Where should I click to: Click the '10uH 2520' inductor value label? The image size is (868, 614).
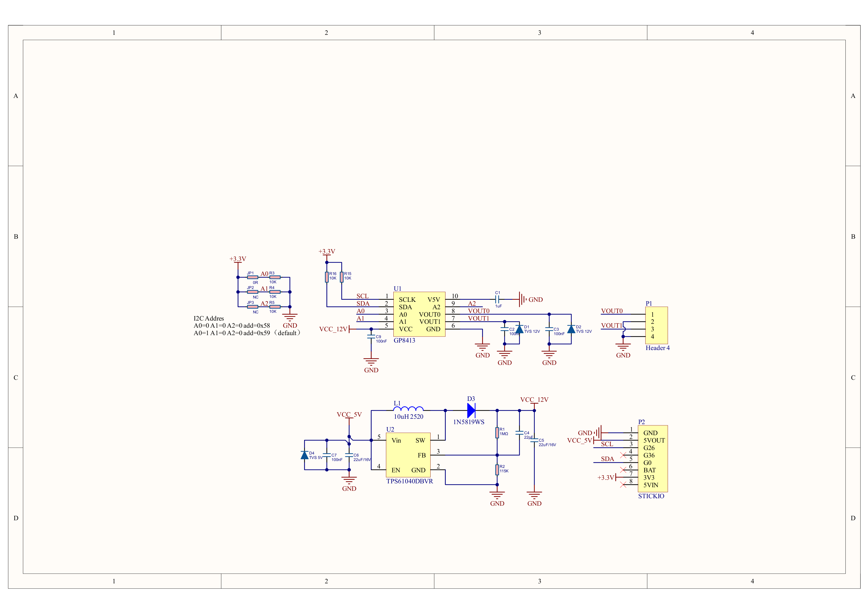tap(409, 417)
